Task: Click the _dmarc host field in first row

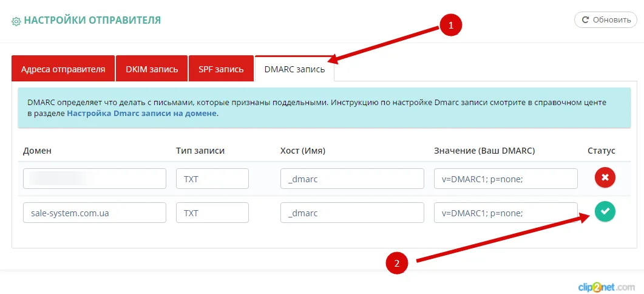Action: pos(352,179)
